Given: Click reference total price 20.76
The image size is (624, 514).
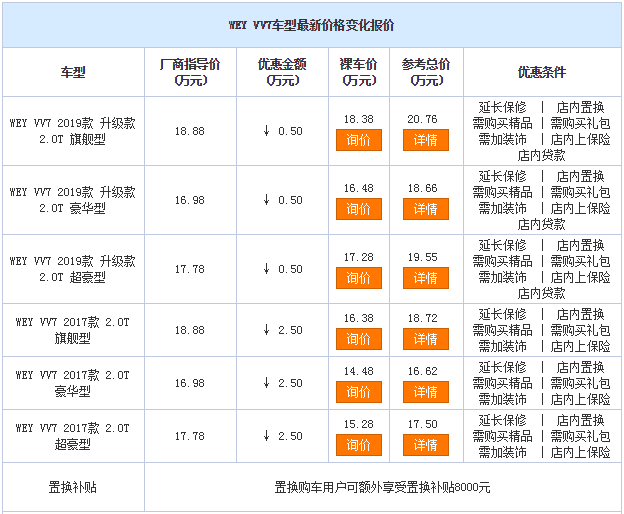Looking at the screenshot, I should click(x=422, y=119).
